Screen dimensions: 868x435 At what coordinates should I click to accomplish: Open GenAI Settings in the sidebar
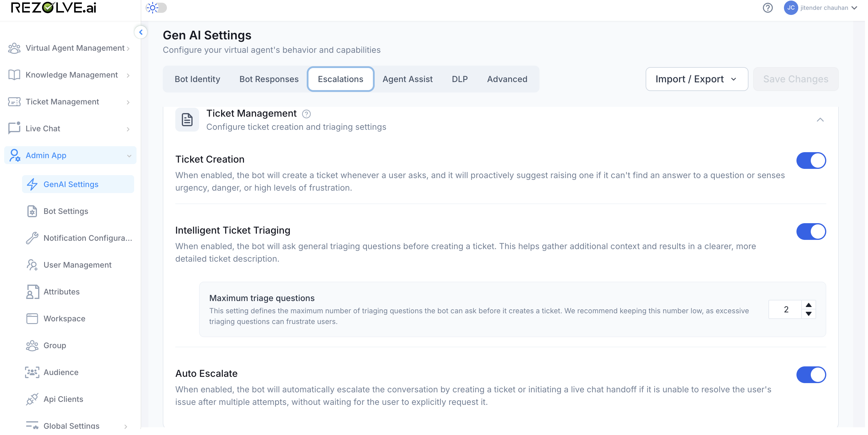(x=78, y=184)
